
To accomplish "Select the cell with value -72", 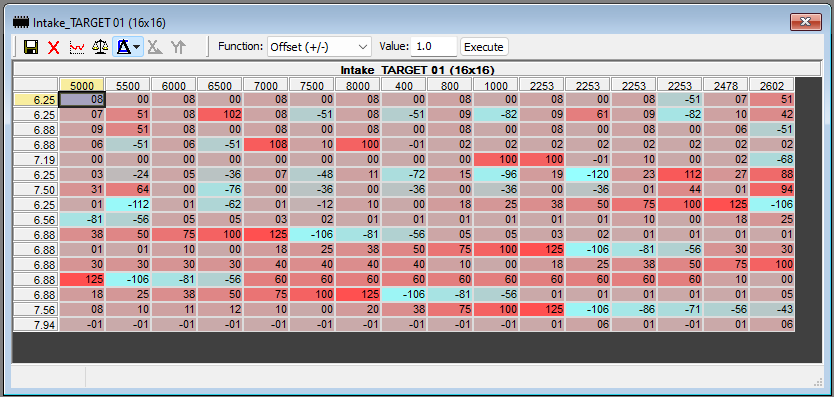I will [x=404, y=174].
